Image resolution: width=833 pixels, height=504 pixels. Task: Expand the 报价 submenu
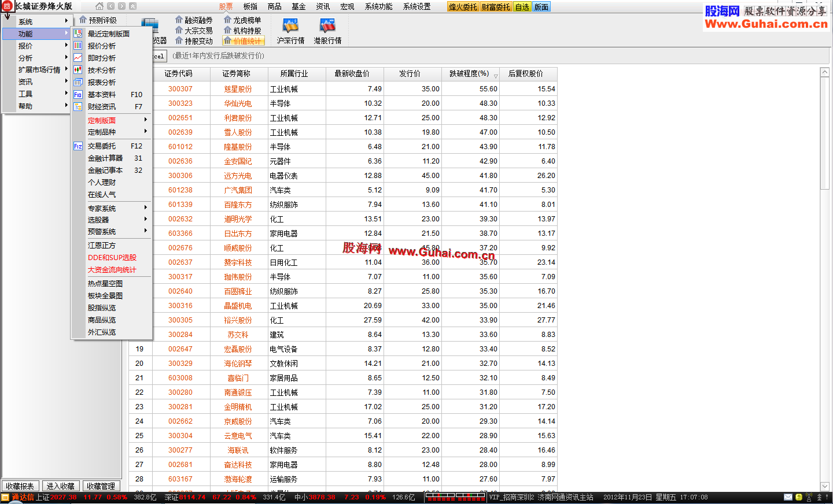tap(36, 46)
